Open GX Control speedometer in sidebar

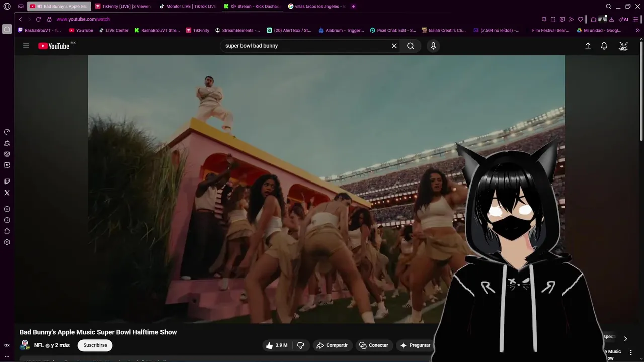7,132
